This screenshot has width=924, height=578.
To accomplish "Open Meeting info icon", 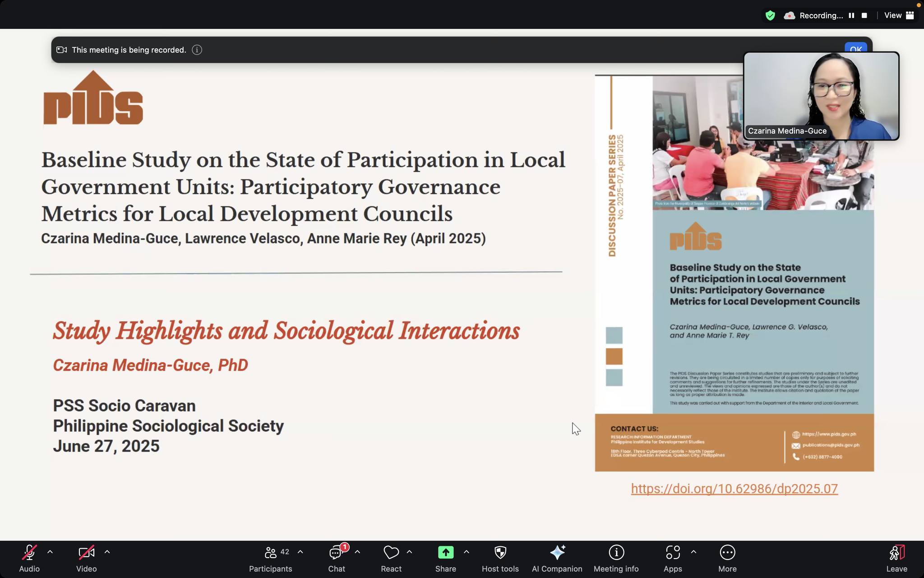I will [616, 553].
